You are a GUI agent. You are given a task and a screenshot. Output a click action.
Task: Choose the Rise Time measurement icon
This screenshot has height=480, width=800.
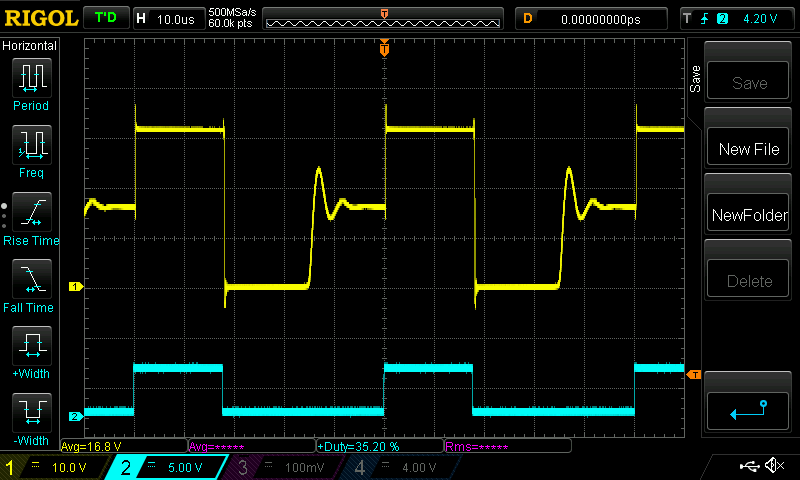click(30, 213)
